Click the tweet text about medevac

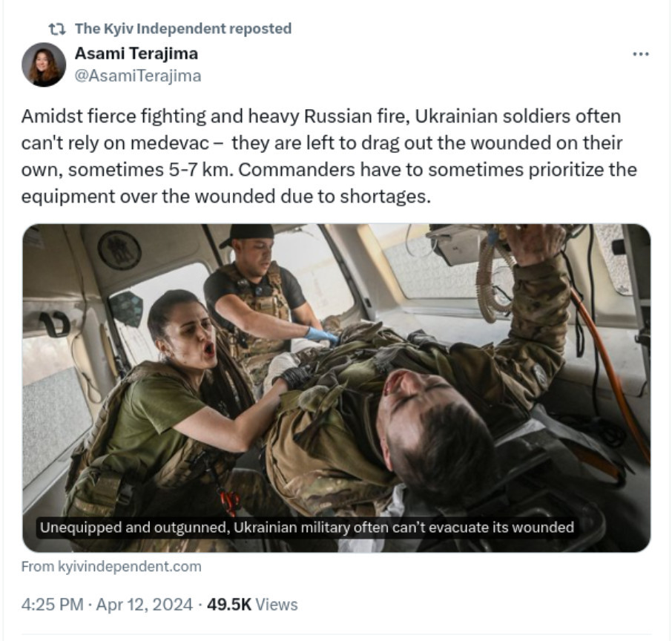pos(329,157)
